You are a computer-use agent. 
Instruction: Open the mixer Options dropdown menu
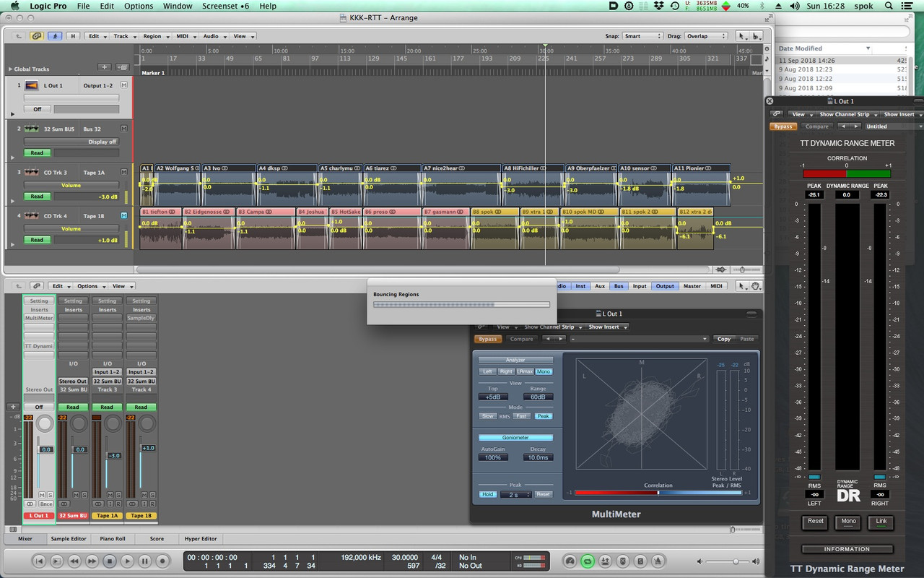tap(91, 286)
